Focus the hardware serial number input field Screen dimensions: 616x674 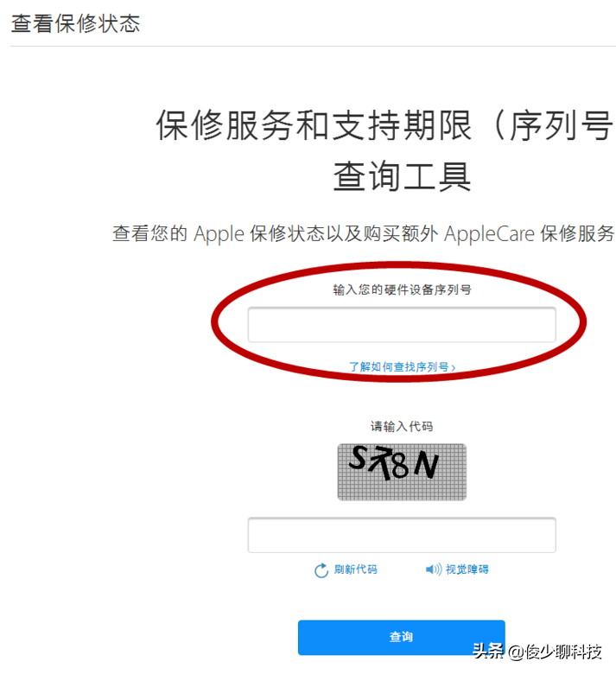pyautogui.click(x=402, y=325)
